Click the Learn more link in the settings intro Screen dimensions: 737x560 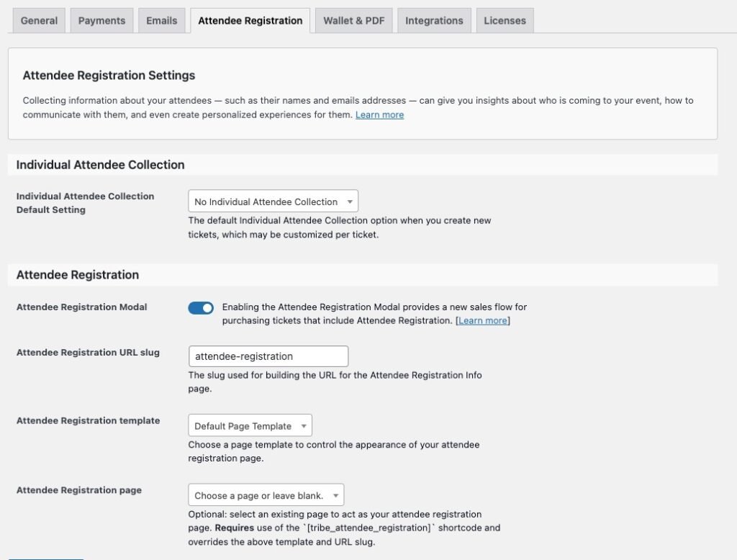pyautogui.click(x=379, y=114)
